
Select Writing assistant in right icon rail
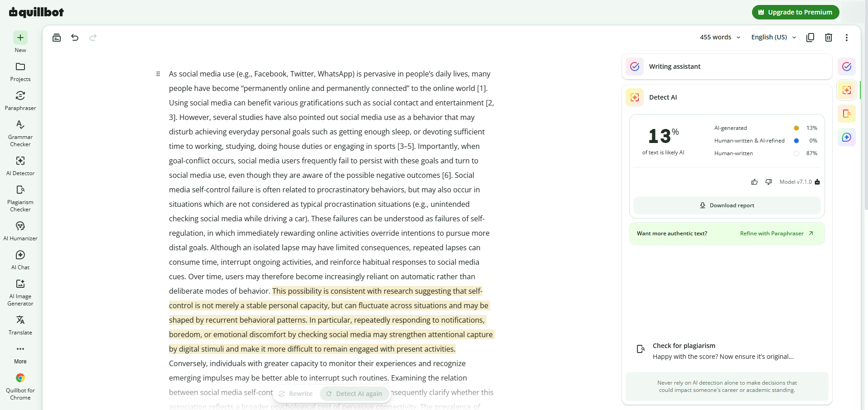click(847, 67)
